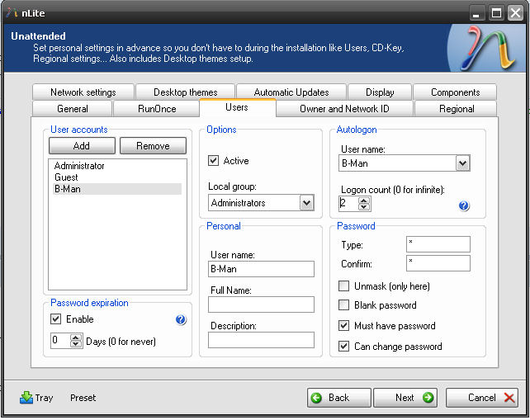Click the Autologon logon count help icon
Viewport: 530px width, 420px height.
coord(464,205)
